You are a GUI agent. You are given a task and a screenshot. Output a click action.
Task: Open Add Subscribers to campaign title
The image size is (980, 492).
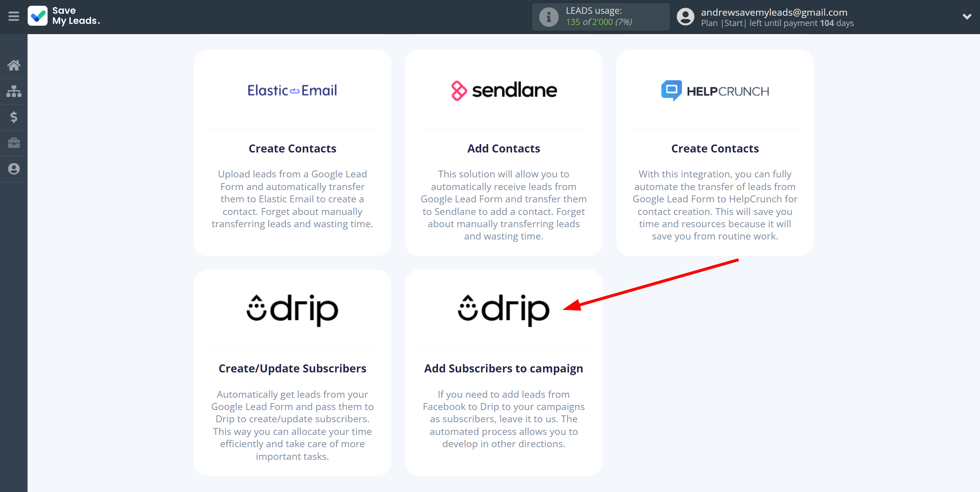[504, 369]
